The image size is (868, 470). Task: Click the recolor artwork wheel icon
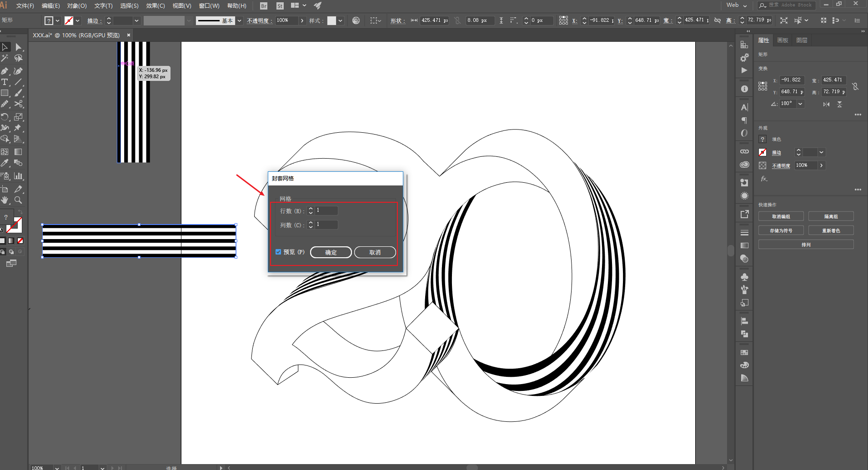click(x=356, y=20)
